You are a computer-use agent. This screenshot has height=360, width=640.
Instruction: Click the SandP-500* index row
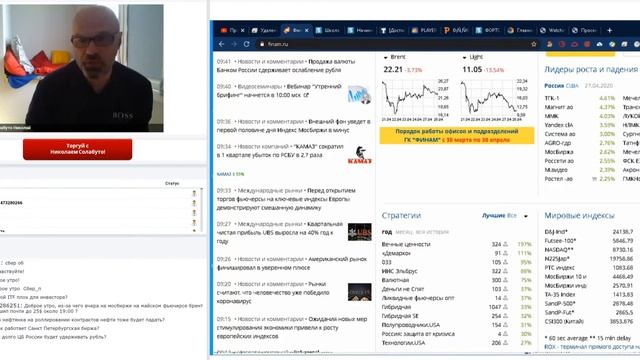point(589,303)
